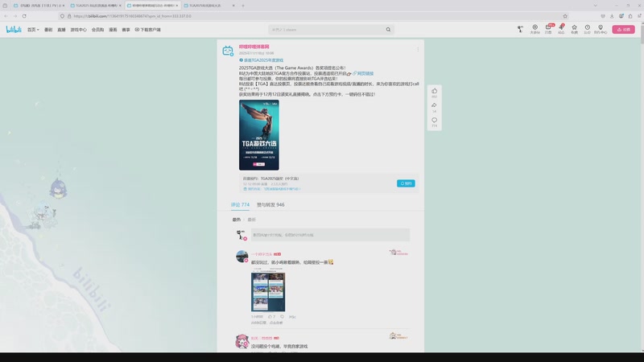Focus the bilibili search box
The image size is (644, 362).
tap(327, 30)
